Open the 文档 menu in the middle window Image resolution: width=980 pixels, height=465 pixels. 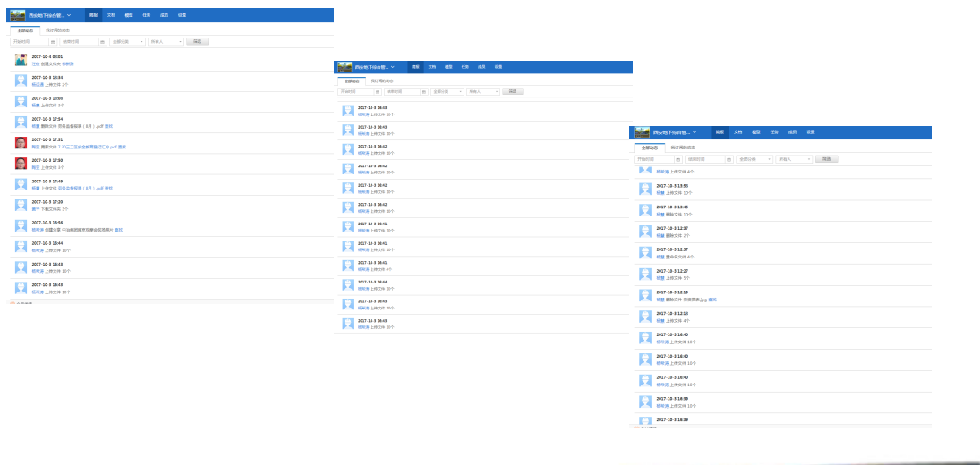click(x=431, y=67)
